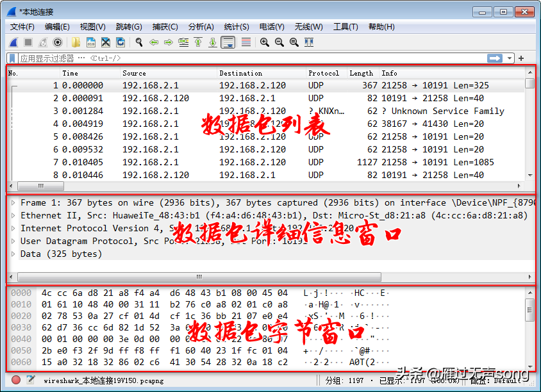Click packet details horizontal scrollbar thumb

(199, 277)
